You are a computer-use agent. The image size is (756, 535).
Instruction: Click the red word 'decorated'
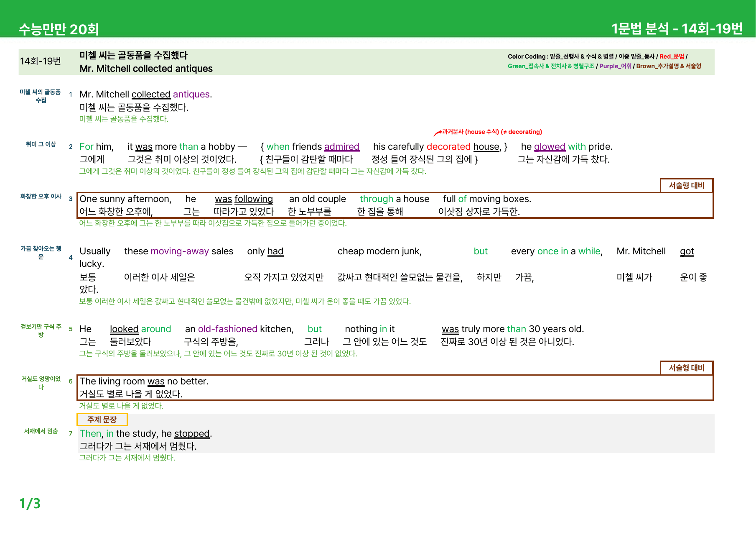pos(448,147)
